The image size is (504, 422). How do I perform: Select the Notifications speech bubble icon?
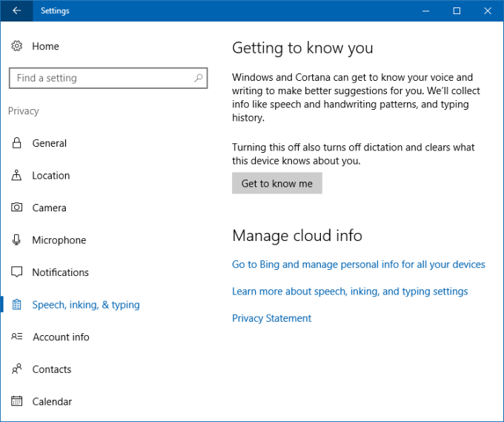16,272
